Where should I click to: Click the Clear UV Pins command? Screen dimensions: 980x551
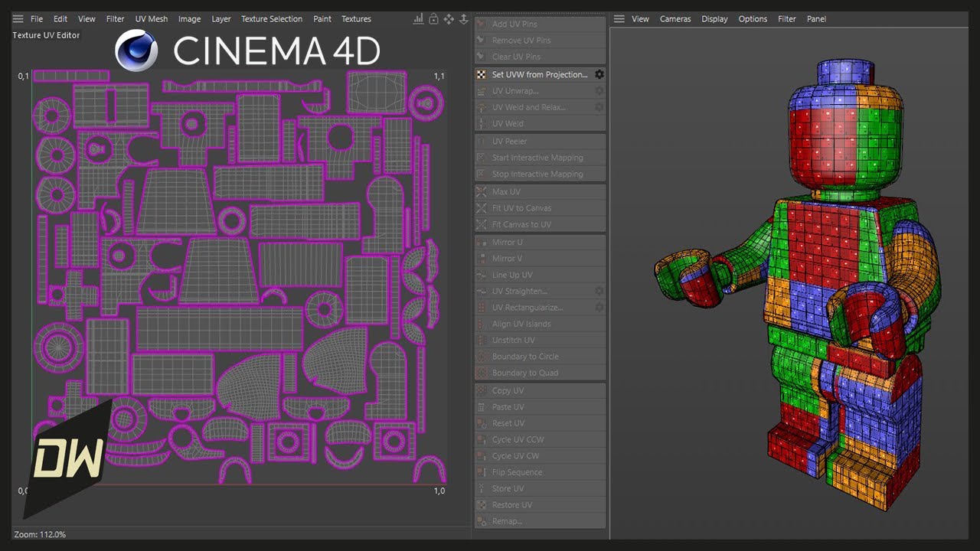541,57
